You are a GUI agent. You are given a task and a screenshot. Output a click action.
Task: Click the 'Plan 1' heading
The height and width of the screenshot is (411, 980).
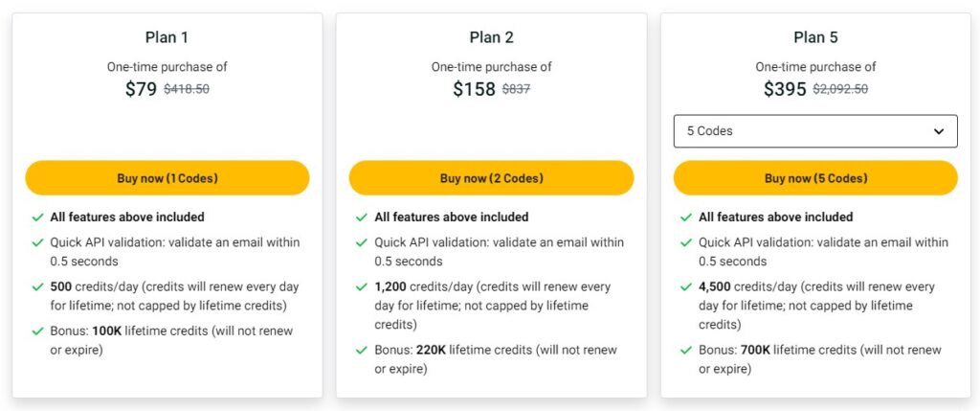[x=167, y=37]
